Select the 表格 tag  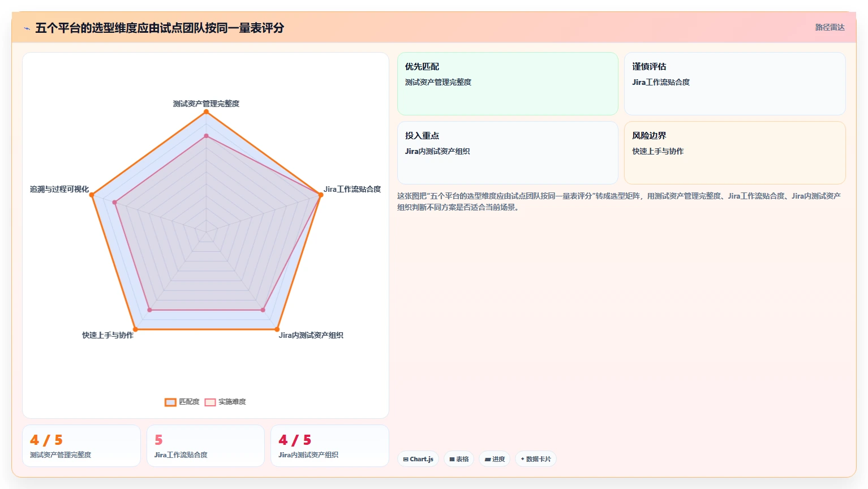[x=459, y=459]
